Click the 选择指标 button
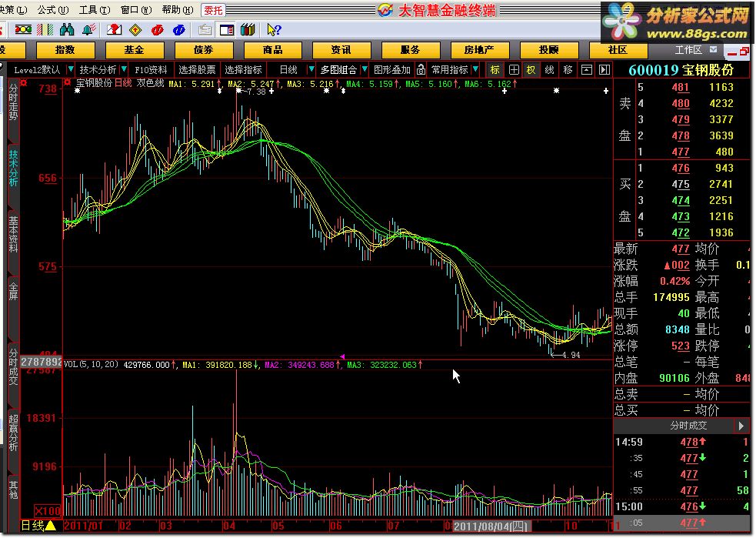This screenshot has width=756, height=538. click(243, 69)
